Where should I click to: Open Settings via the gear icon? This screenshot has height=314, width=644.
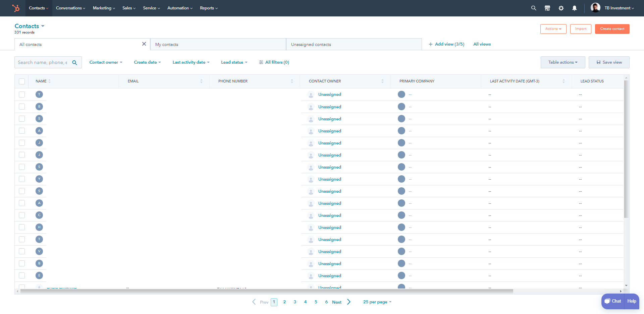click(561, 8)
